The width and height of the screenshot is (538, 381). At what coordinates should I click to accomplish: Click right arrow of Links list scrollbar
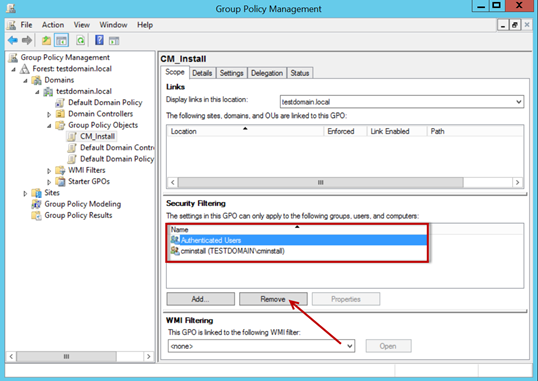[x=517, y=182]
